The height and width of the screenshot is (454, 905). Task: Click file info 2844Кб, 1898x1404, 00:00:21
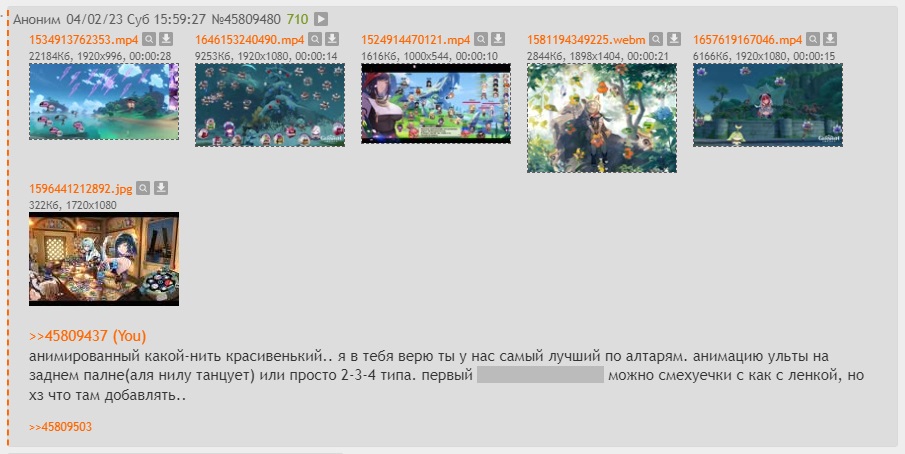tap(598, 56)
